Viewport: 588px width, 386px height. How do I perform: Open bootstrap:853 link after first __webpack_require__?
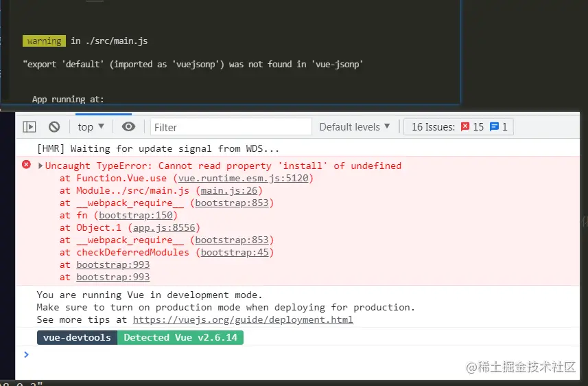(232, 203)
